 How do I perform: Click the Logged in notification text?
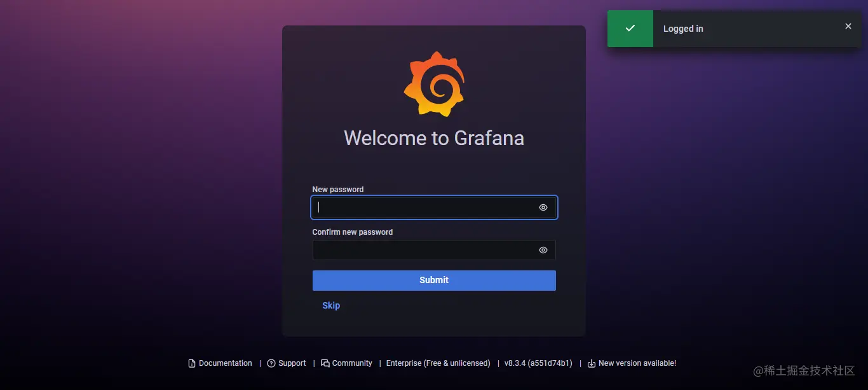click(683, 29)
